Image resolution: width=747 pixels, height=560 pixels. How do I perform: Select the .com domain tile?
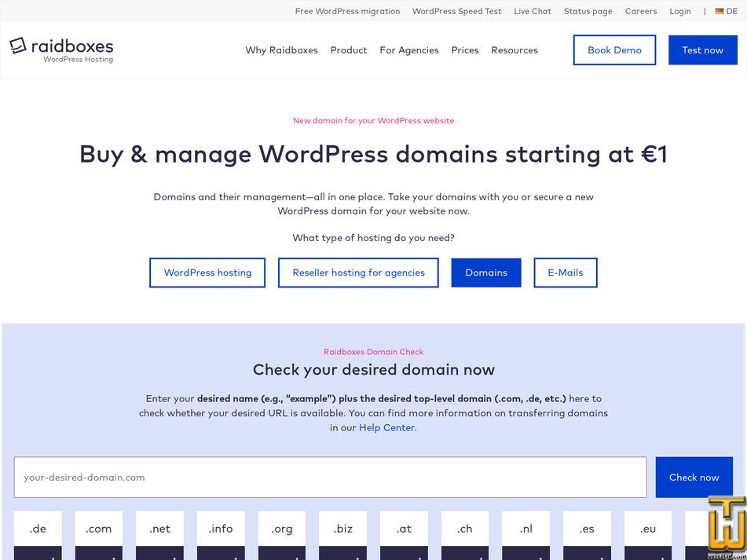99,529
